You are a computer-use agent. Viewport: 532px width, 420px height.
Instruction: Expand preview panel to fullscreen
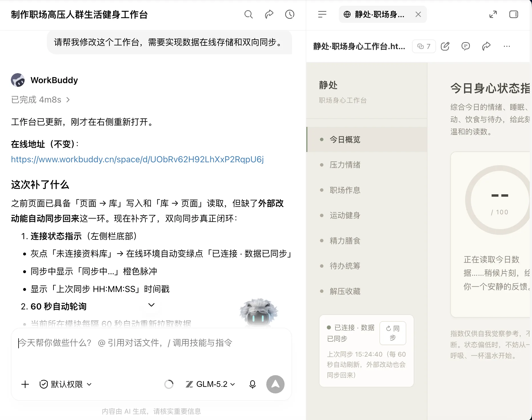click(x=493, y=14)
